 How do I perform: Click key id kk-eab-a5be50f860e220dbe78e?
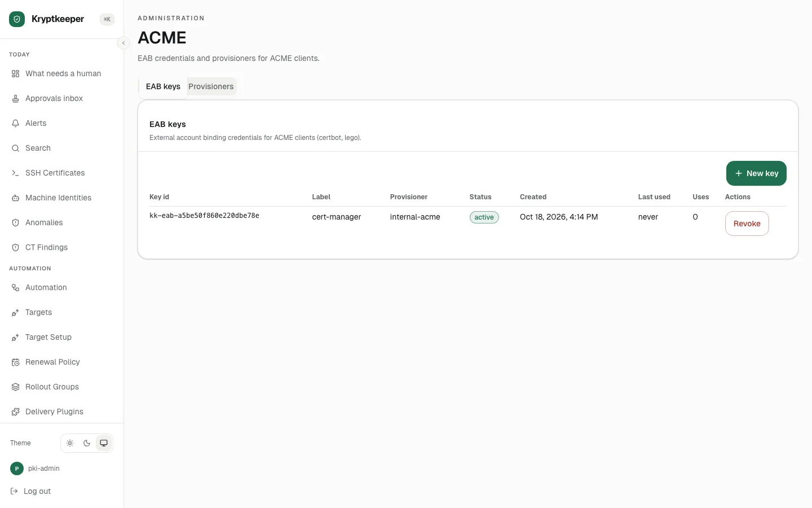(204, 216)
